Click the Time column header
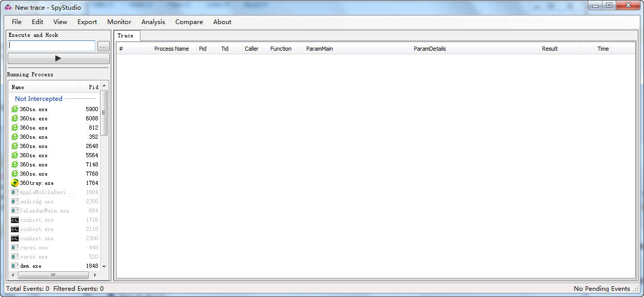Viewport: 644px width, 297px height. (596, 49)
